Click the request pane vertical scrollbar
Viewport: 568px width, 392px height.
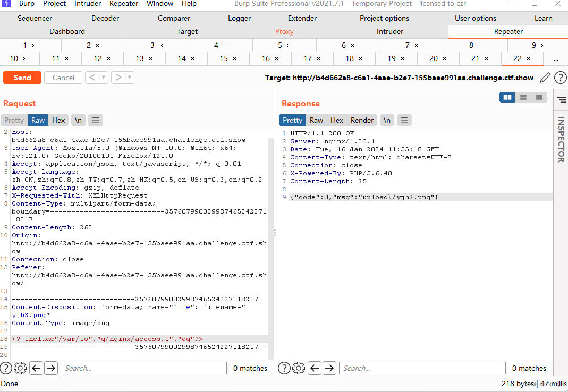click(270, 249)
